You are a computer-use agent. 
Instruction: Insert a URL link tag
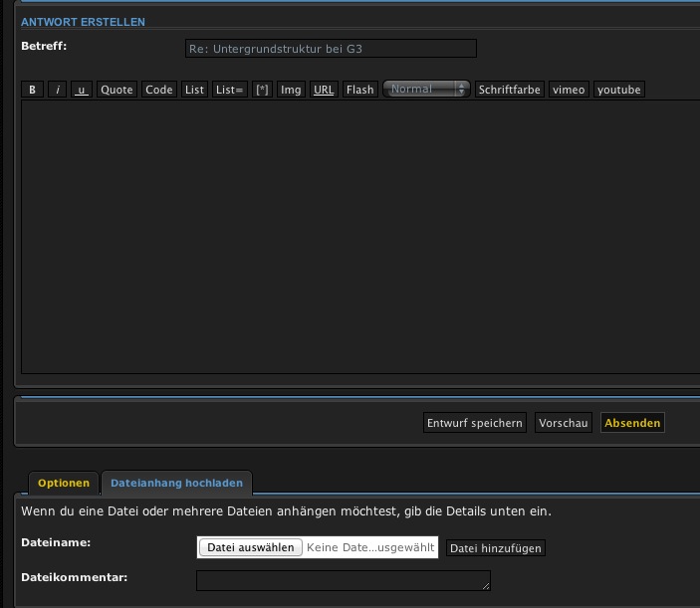point(324,90)
